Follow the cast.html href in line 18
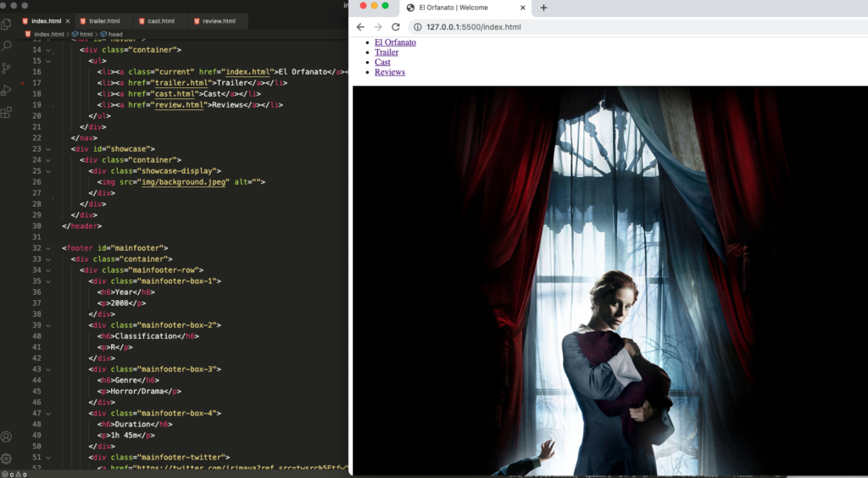Screen dimensions: 868x478 coord(173,94)
